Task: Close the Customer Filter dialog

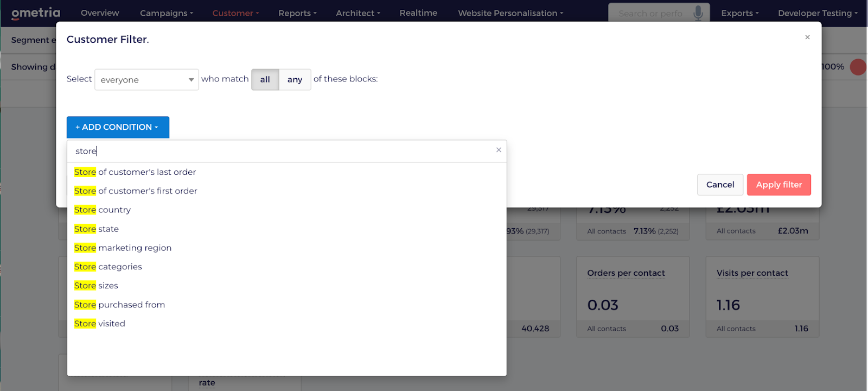Action: [x=807, y=37]
